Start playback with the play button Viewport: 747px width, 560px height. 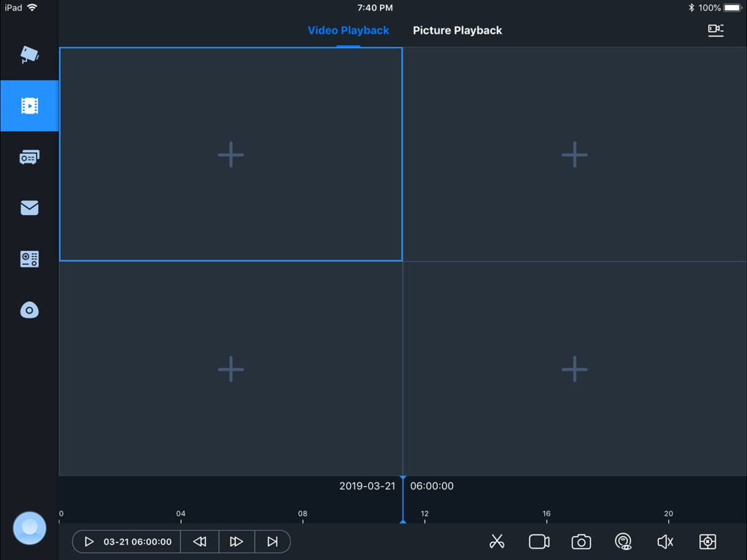89,541
